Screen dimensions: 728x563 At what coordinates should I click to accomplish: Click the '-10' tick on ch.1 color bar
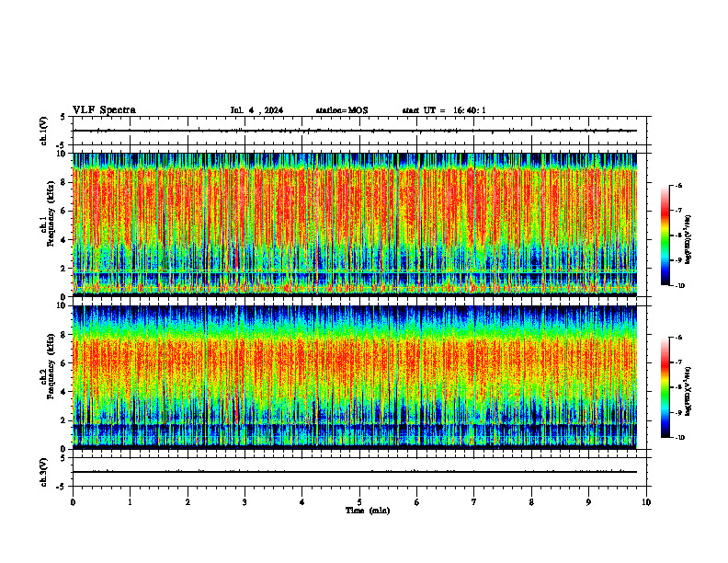click(680, 286)
